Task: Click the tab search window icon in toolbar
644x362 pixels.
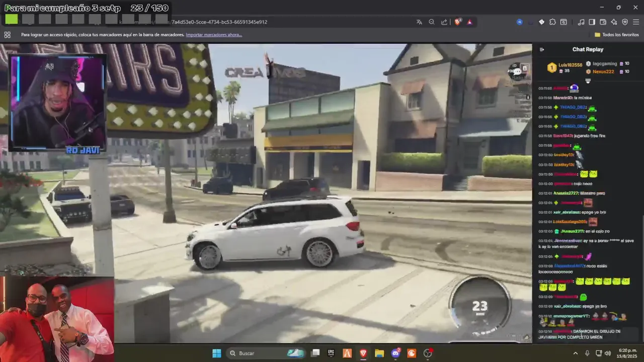Action: tap(563, 22)
